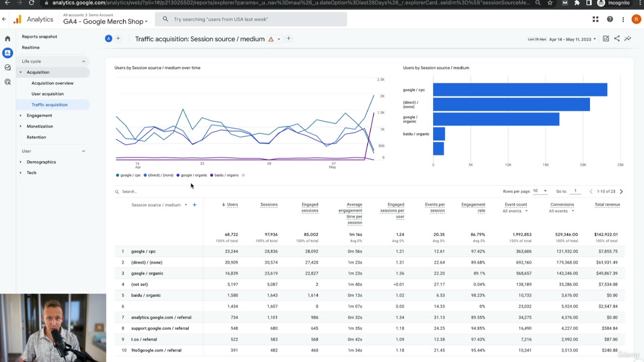Open Event count All events dropdown

(x=515, y=211)
